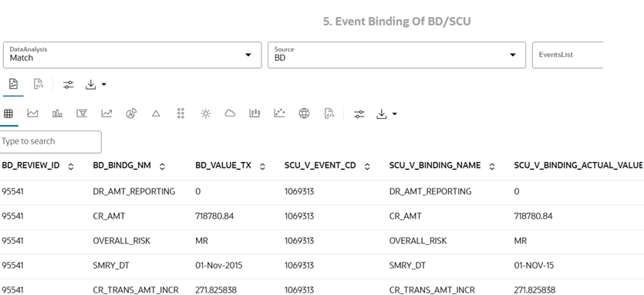Screen dimensions: 644x295
Task: Sort by SCU_V_EVENT_CD column arrows
Action: (367, 166)
